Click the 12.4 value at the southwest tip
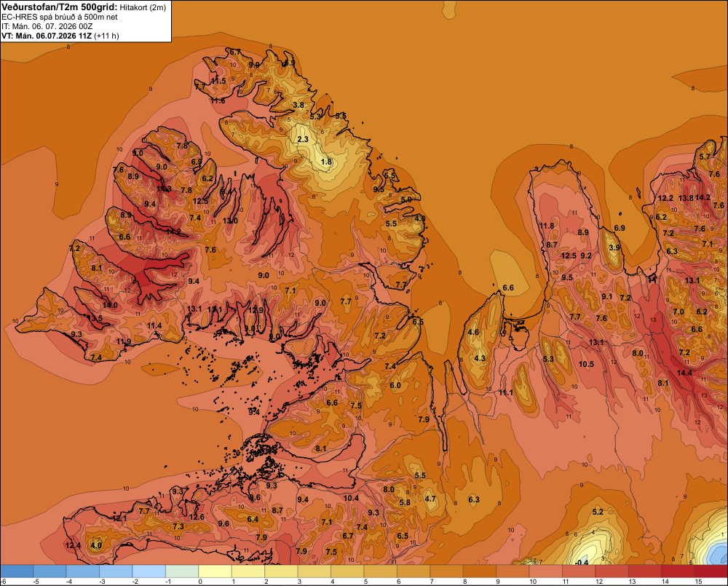 [x=73, y=546]
